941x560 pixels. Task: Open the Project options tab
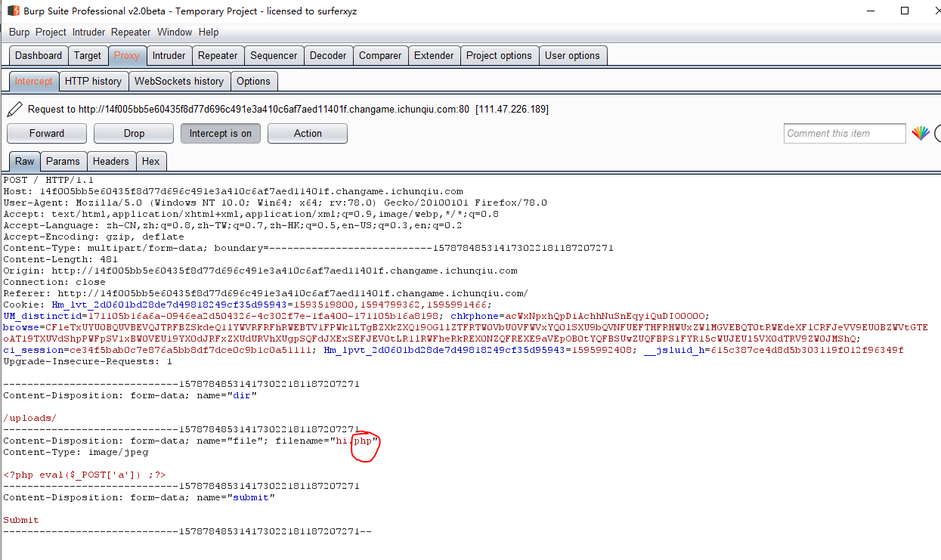pos(499,56)
